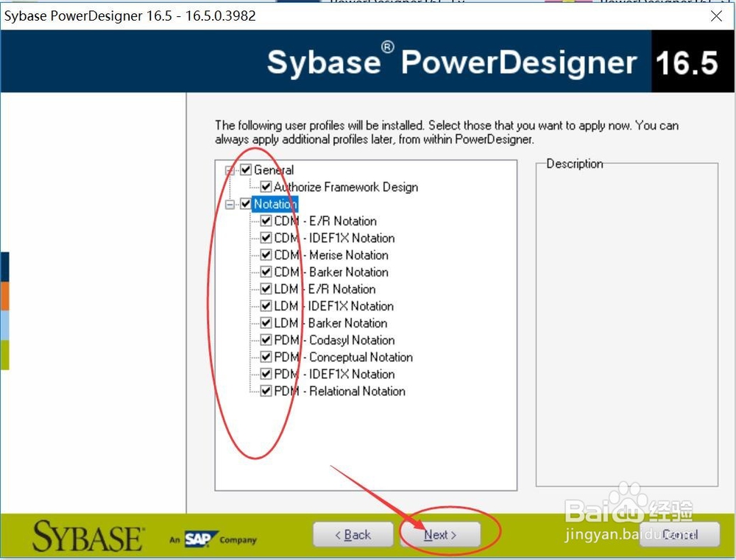736x560 pixels.
Task: Select 'LDM - IDEF1X Notation' label text
Action: 333,306
